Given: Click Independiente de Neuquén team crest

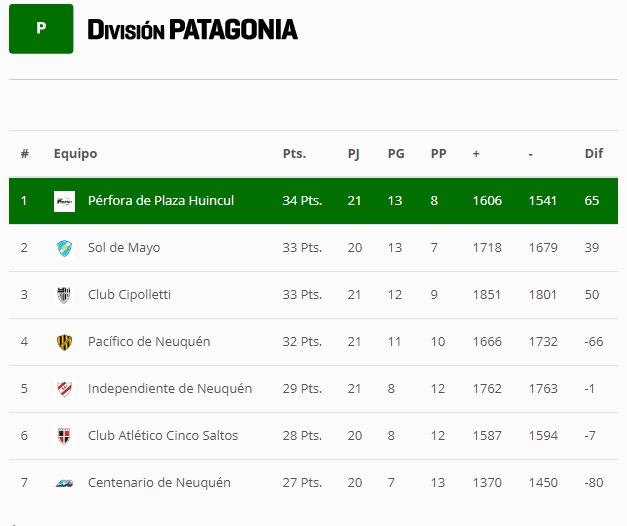Looking at the screenshot, I should [x=64, y=389].
